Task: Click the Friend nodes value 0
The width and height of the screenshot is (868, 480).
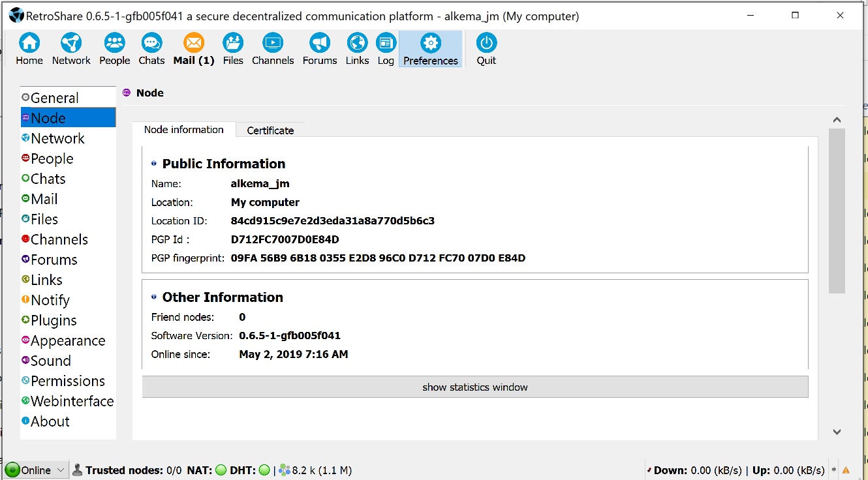Action: 242,317
